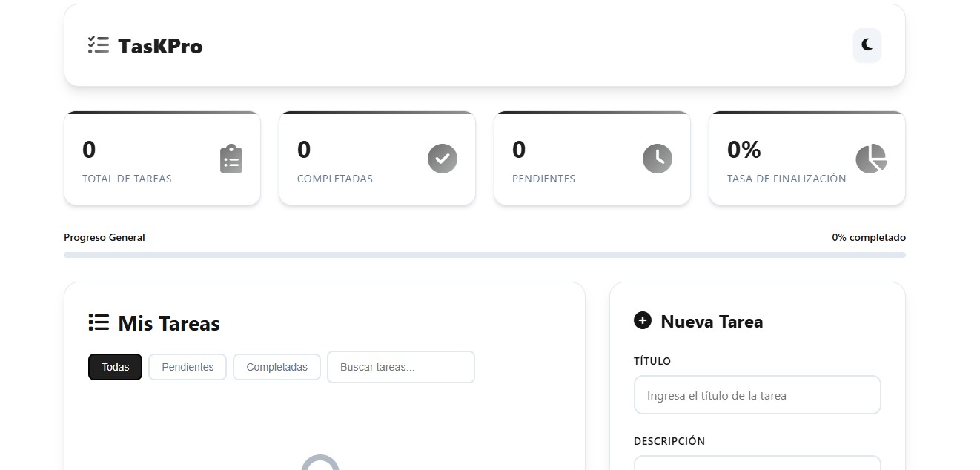980x470 pixels.
Task: Click the Mis Tareas heading
Action: click(x=169, y=324)
